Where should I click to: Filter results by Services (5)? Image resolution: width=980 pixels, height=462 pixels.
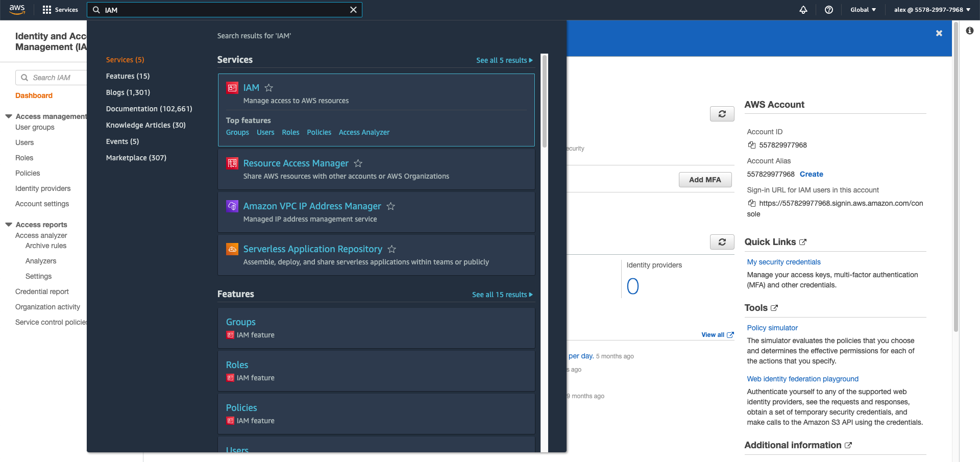(125, 60)
